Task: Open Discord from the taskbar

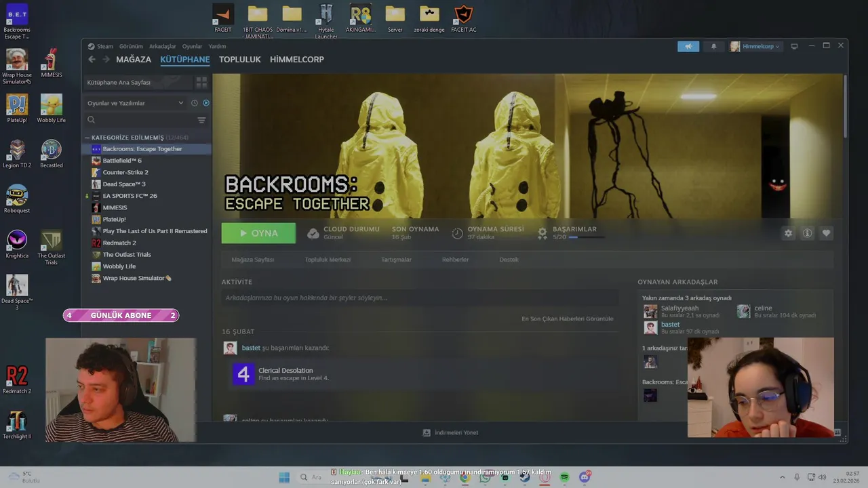Action: pos(585,477)
